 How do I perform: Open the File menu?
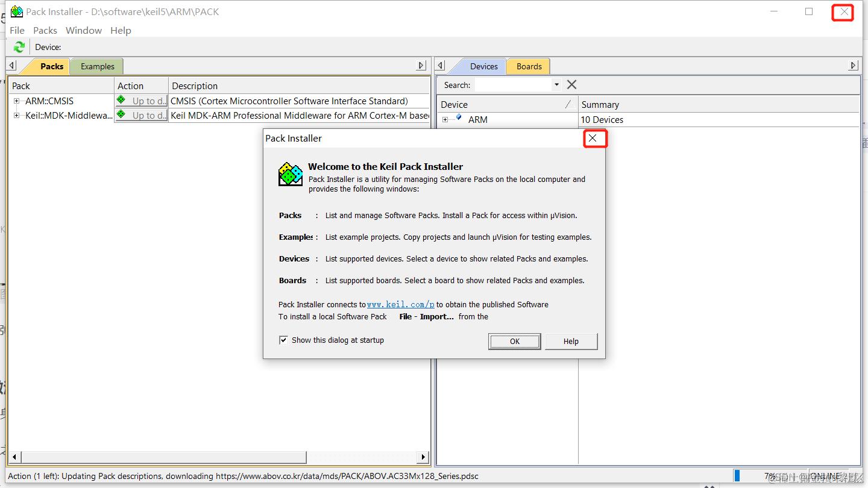(x=17, y=30)
